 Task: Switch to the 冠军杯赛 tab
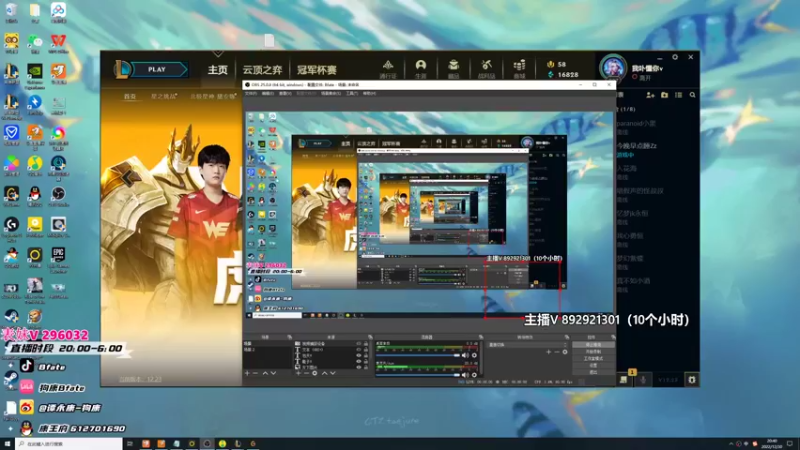(316, 69)
